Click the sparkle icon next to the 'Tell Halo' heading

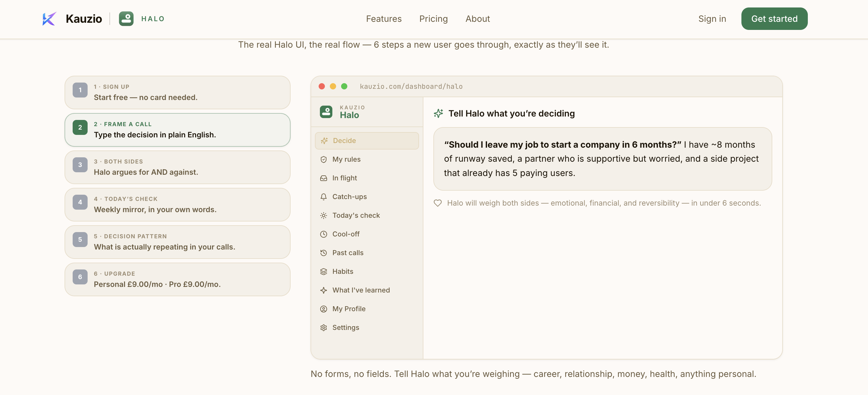pyautogui.click(x=438, y=113)
